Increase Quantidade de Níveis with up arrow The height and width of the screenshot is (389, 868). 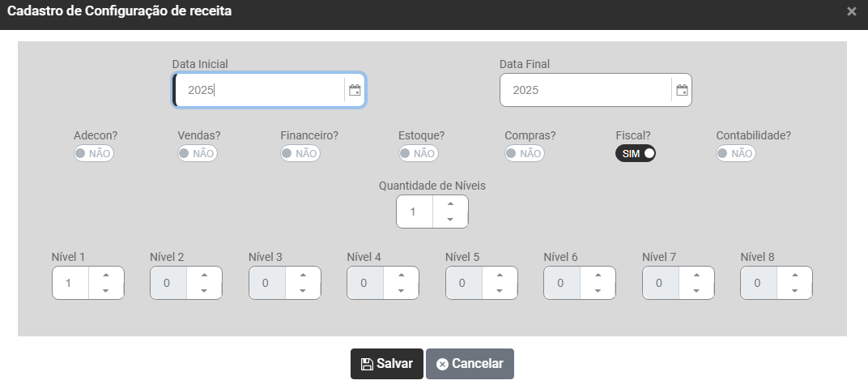coord(450,204)
